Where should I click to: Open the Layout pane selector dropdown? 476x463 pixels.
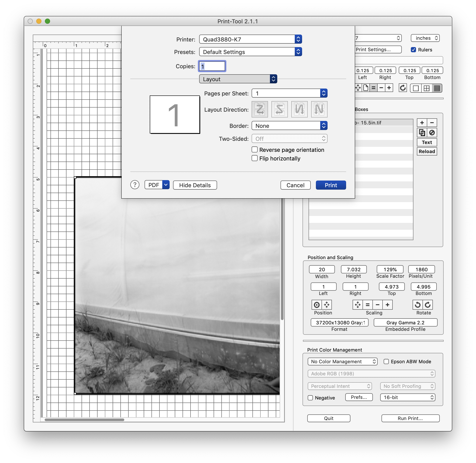238,79
